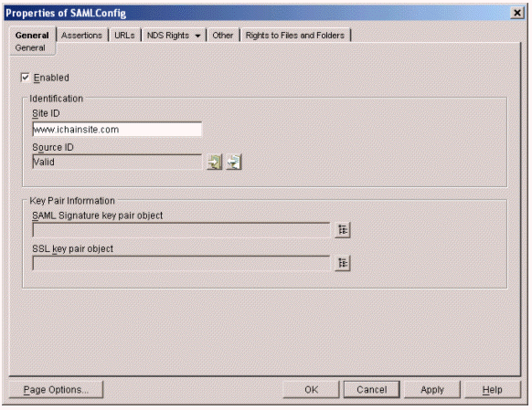Click the Cancel button

pos(371,390)
